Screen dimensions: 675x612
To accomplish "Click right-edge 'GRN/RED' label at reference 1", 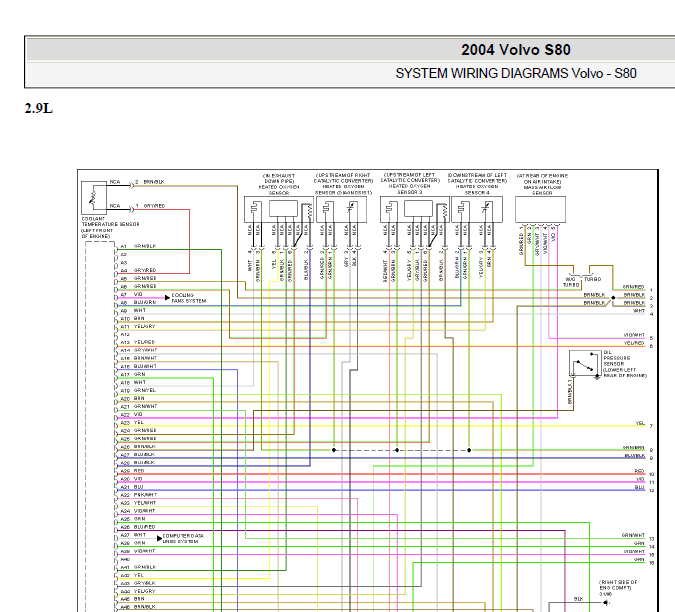I will (x=634, y=287).
